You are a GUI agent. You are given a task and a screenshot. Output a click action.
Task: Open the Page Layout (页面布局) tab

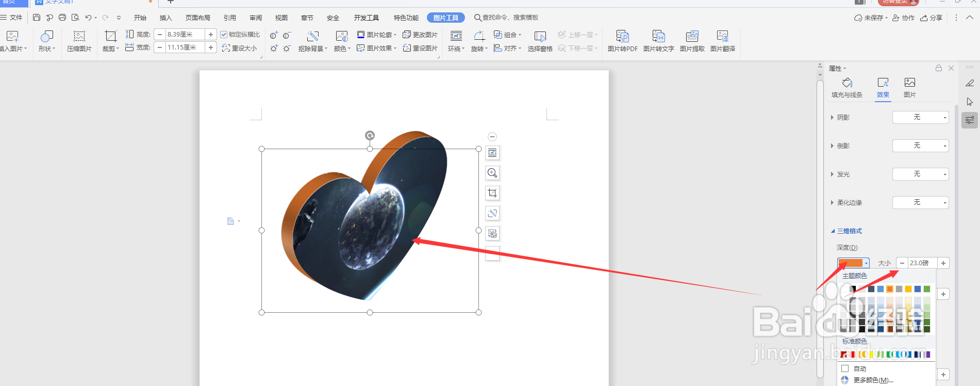coord(198,18)
